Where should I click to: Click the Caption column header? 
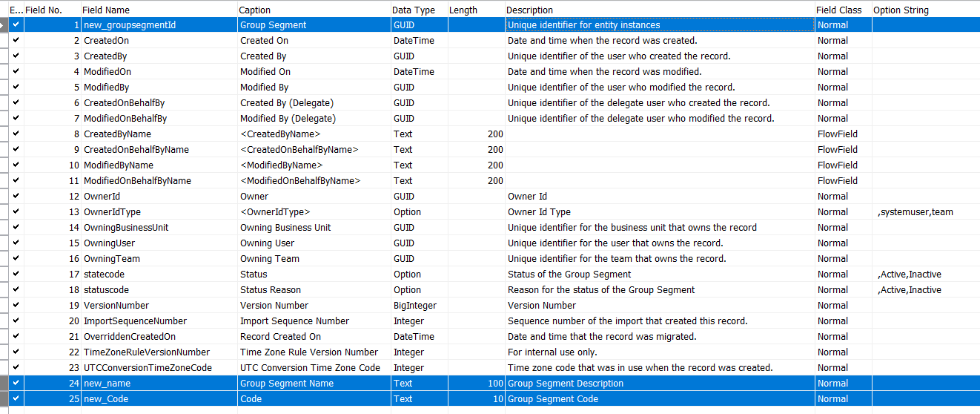coord(255,10)
